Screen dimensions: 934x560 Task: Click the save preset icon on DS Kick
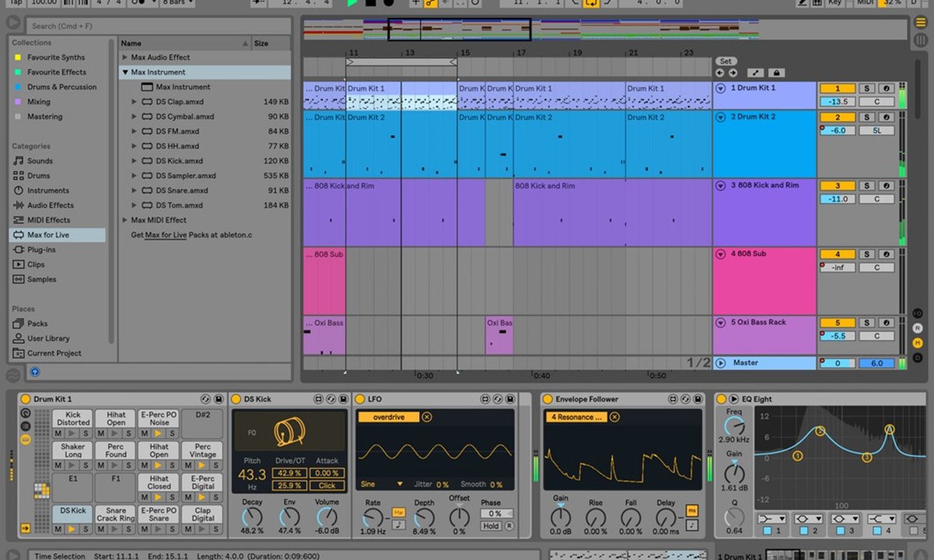click(343, 399)
